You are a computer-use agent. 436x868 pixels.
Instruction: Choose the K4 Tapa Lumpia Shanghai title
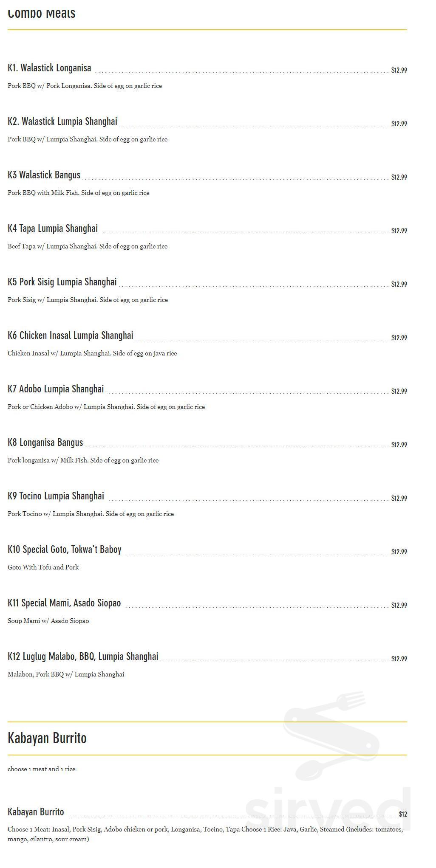pyautogui.click(x=53, y=228)
